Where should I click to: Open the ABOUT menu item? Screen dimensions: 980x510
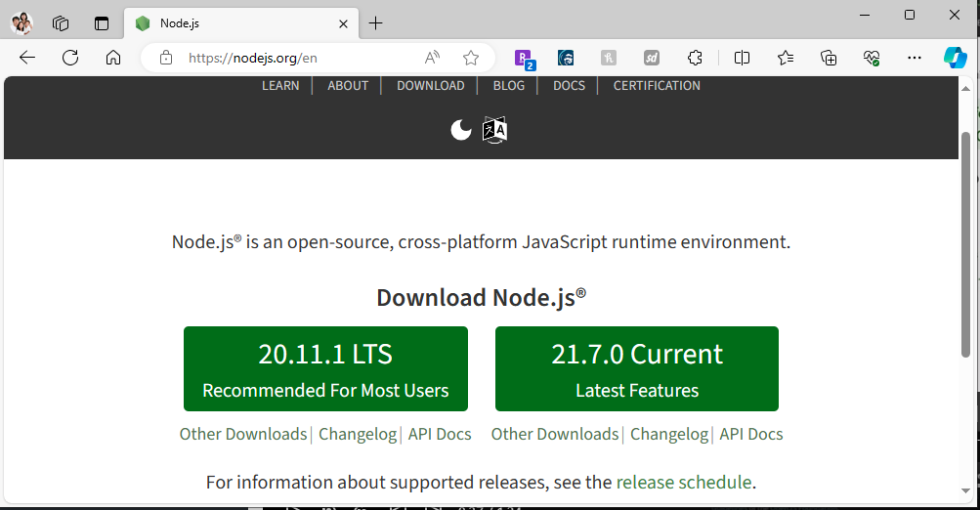[348, 86]
